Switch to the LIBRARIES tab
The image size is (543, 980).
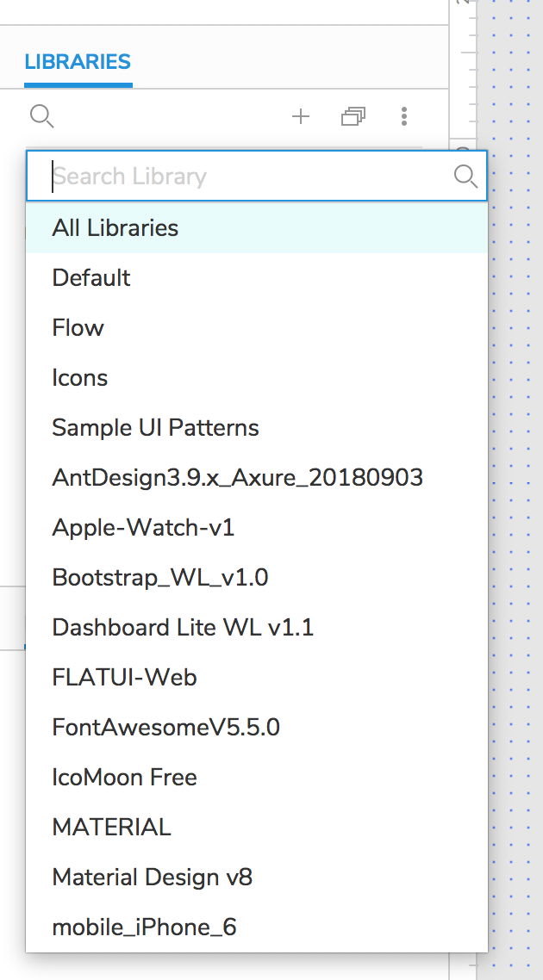tap(78, 62)
